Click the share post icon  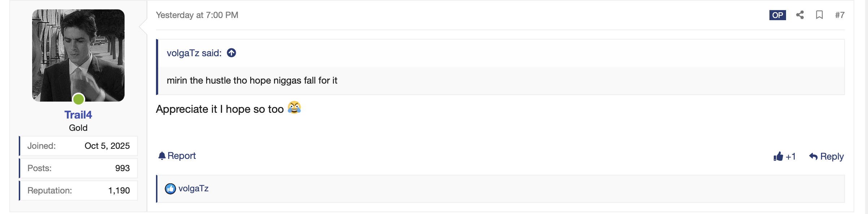(800, 15)
